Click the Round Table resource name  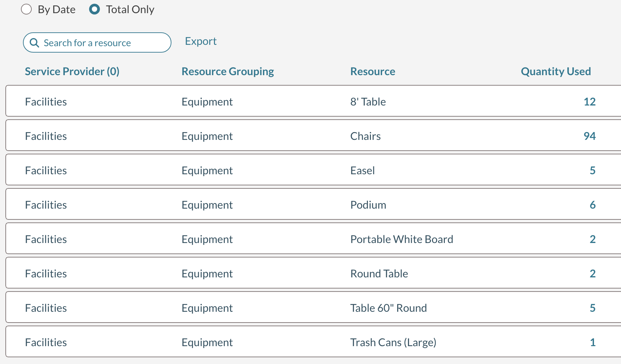point(379,273)
